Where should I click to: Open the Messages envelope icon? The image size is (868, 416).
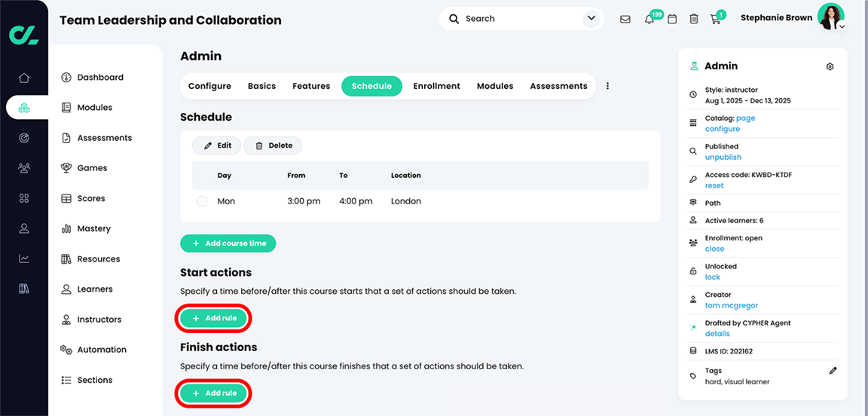tap(625, 19)
